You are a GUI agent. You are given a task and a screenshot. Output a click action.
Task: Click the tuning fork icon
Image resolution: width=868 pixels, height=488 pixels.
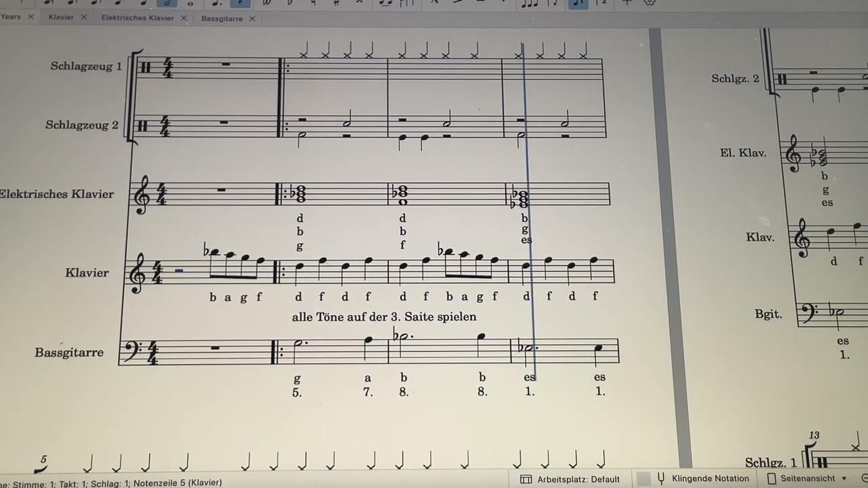click(x=661, y=479)
